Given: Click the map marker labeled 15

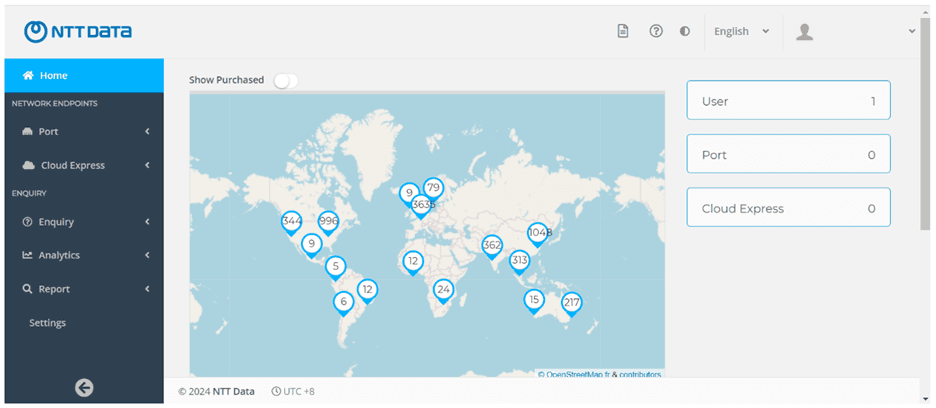Looking at the screenshot, I should 534,302.
